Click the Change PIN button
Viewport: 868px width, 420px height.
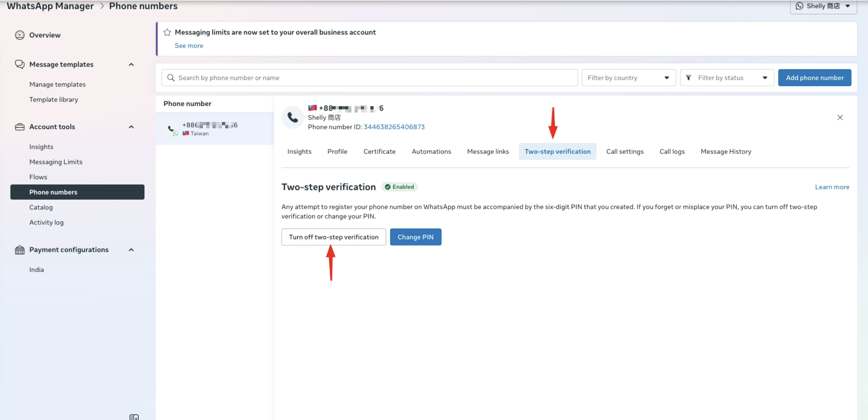(x=416, y=237)
